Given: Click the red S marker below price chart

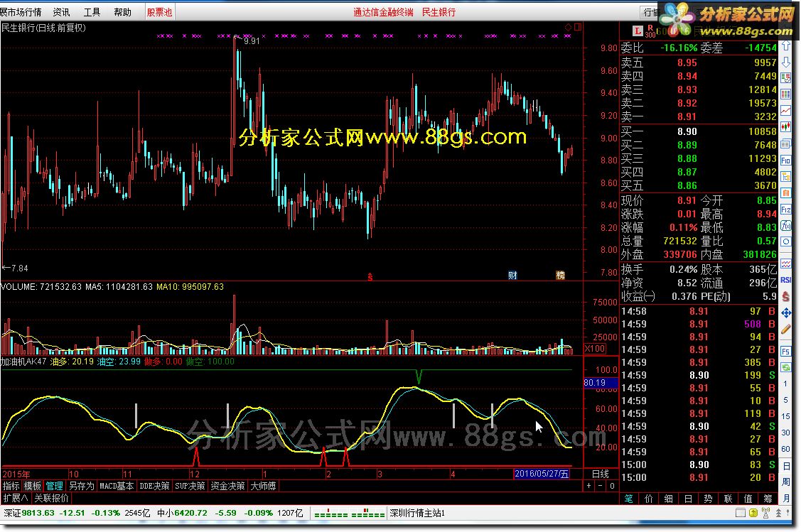Looking at the screenshot, I should (370, 277).
